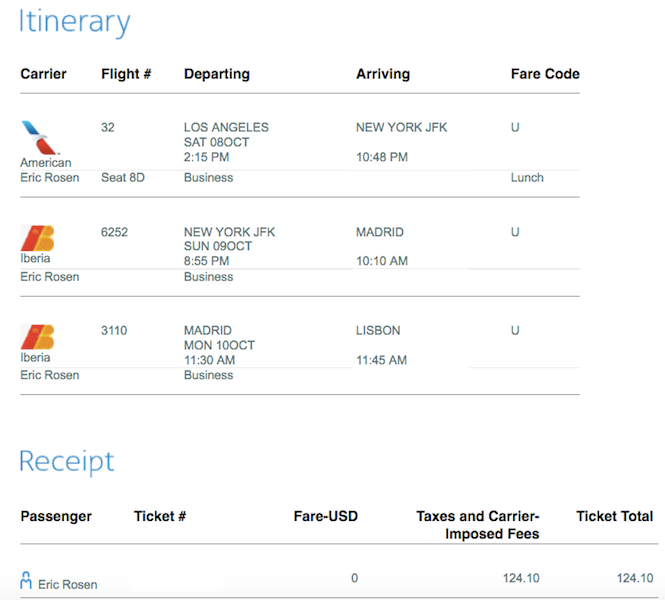
Task: Click the Iberia logo beside flight 6252
Action: click(37, 238)
